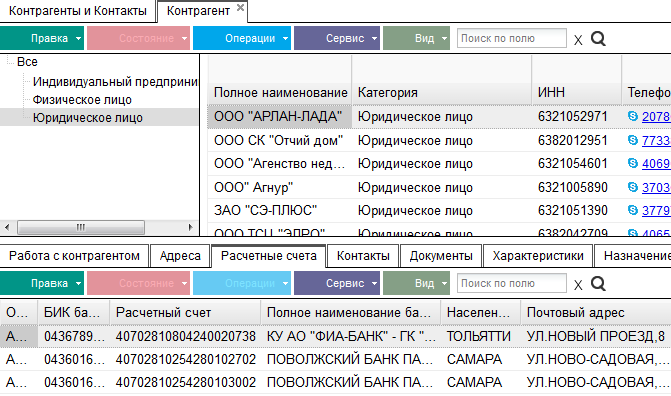The image size is (671, 396).
Task: Open the upper Операции dropdown
Action: click(242, 38)
